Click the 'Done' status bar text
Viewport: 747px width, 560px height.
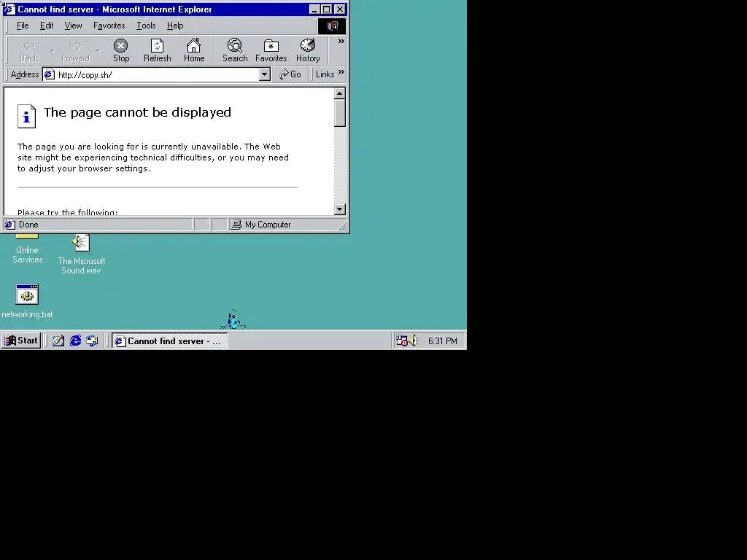tap(28, 225)
